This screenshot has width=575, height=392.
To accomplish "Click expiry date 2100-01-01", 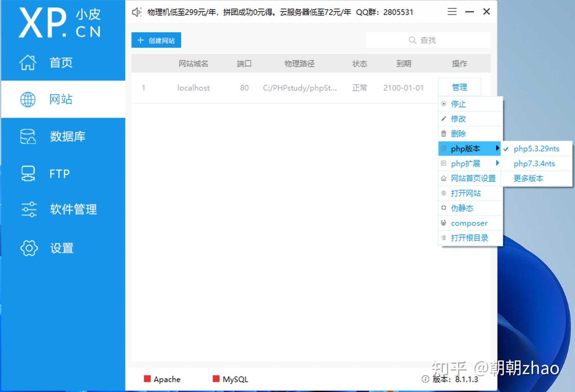I will [x=403, y=88].
